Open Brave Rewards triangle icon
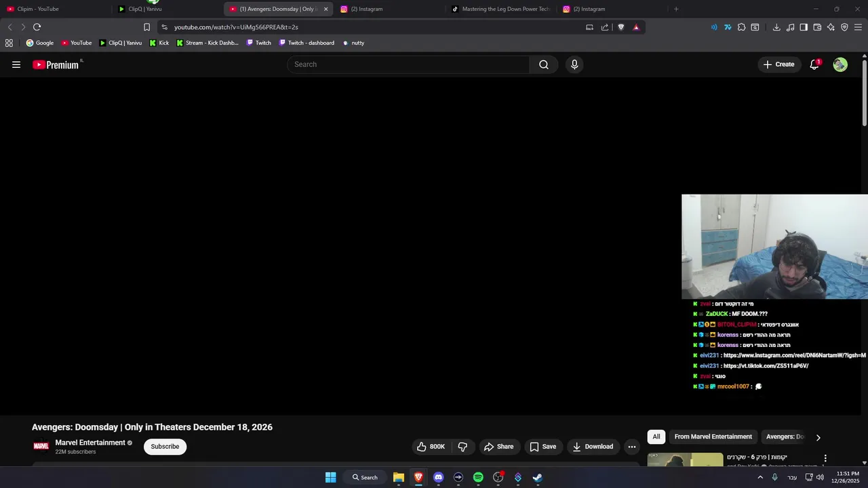The width and height of the screenshot is (868, 488). (x=636, y=27)
